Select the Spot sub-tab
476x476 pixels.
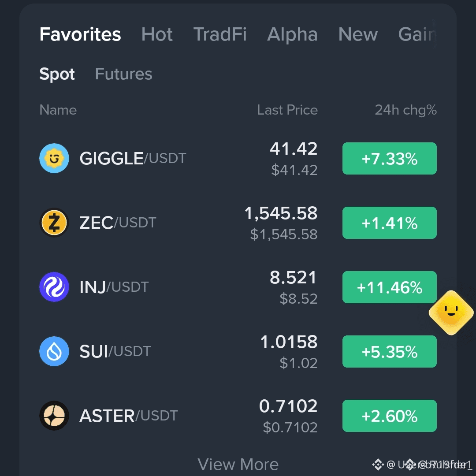[x=57, y=74]
